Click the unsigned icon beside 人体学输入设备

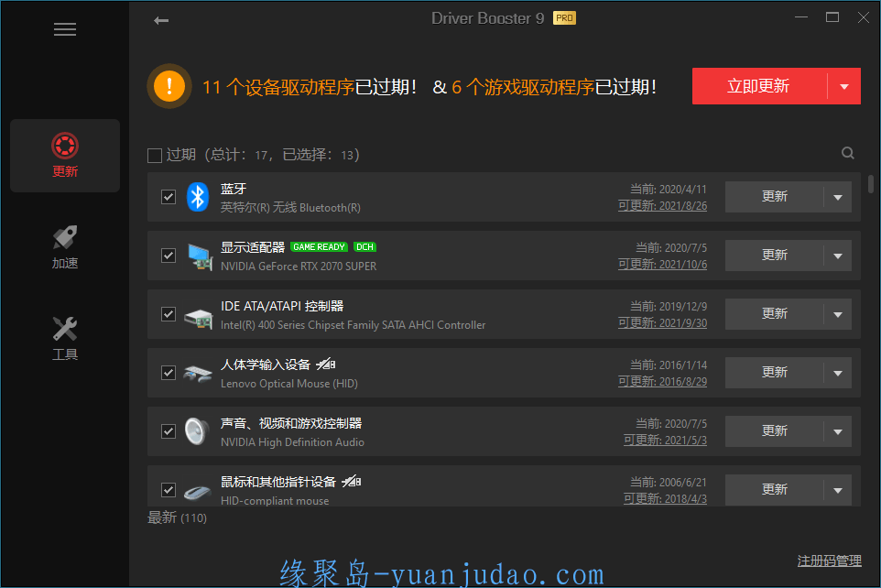[x=326, y=365]
